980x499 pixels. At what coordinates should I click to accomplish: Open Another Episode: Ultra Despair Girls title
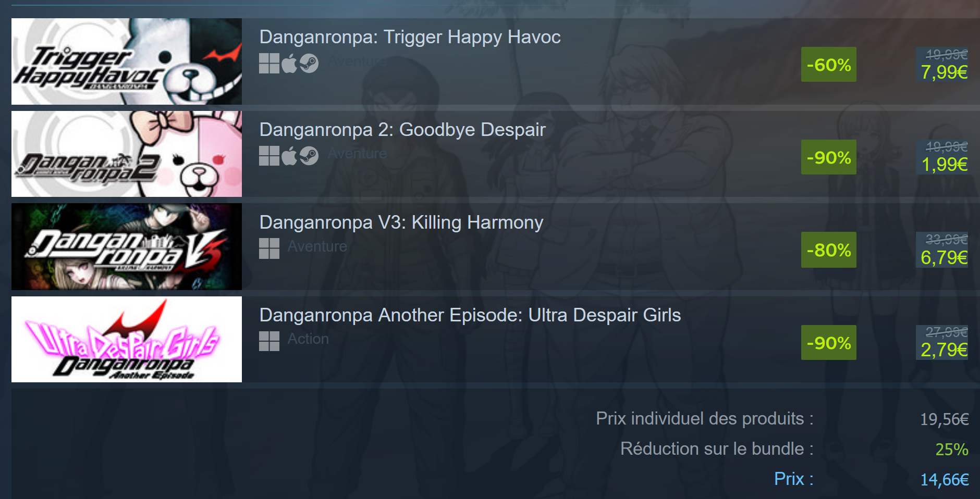(470, 315)
